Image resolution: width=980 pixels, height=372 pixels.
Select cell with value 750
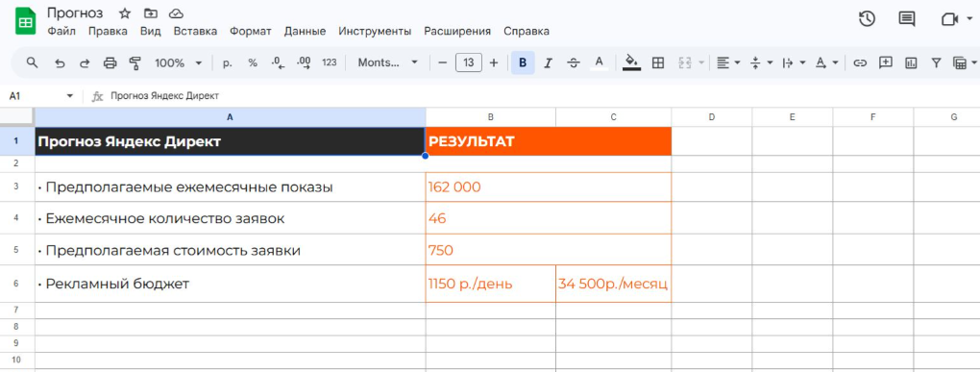pos(549,250)
